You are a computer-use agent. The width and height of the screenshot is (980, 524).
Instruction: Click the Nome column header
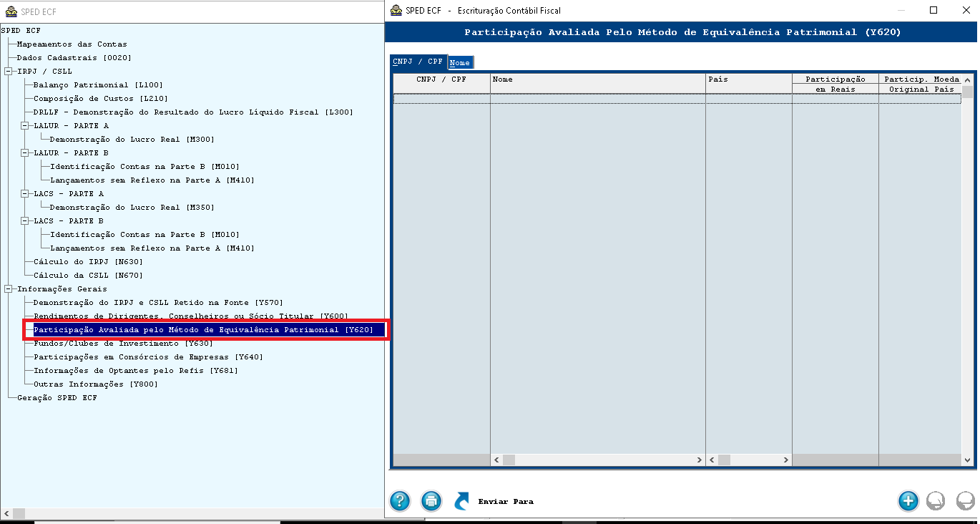click(x=598, y=83)
